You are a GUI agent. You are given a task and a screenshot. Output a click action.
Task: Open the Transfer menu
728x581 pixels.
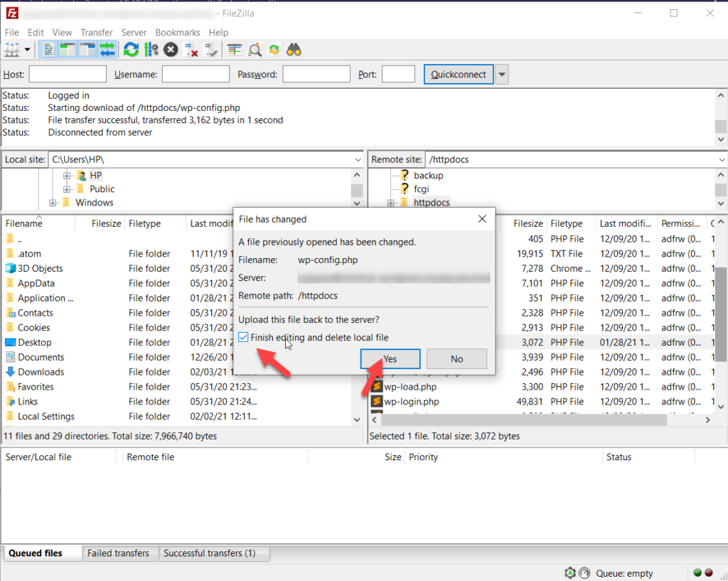point(97,33)
